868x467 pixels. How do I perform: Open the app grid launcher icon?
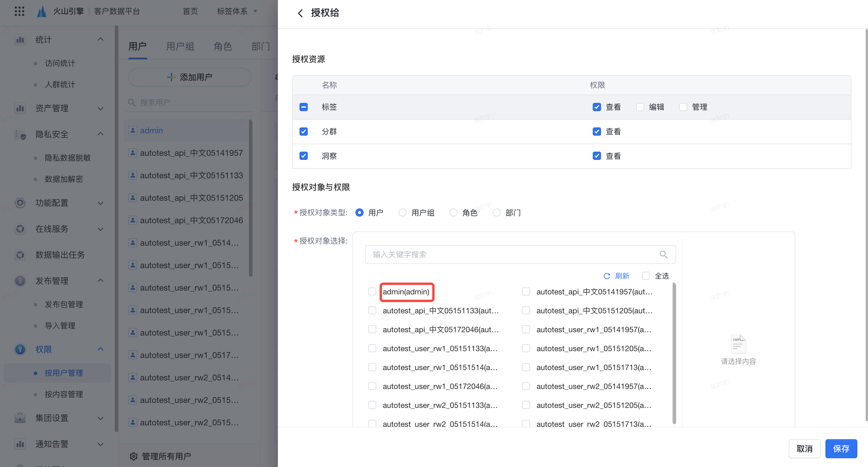[x=20, y=11]
